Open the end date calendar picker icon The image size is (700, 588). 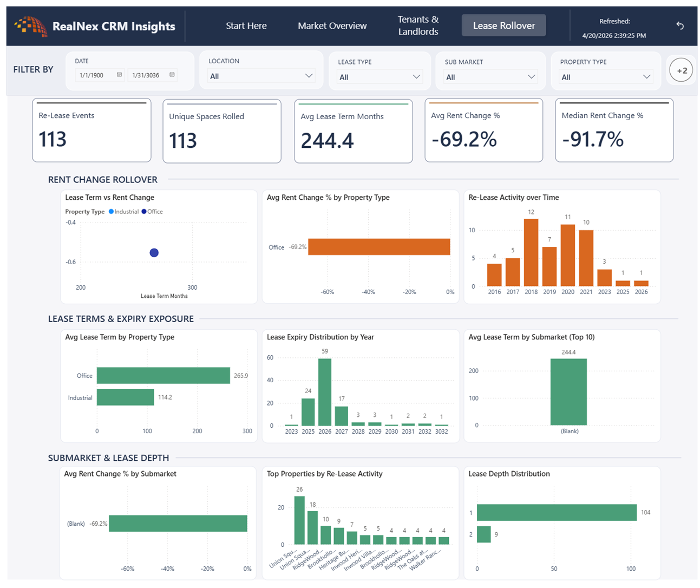click(172, 75)
